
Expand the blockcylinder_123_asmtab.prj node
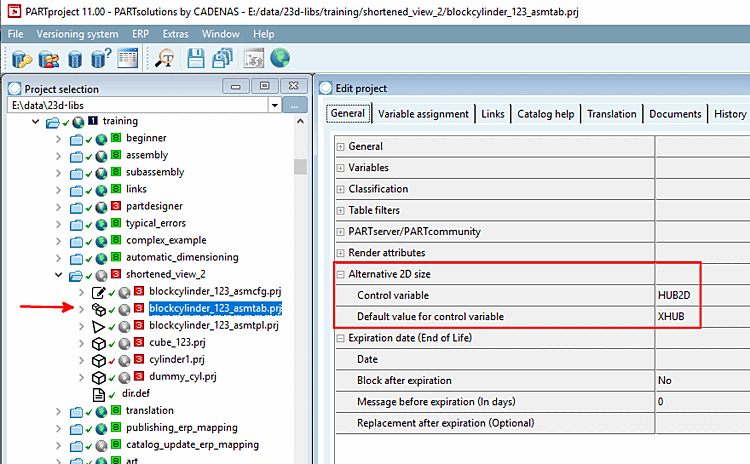pos(81,309)
